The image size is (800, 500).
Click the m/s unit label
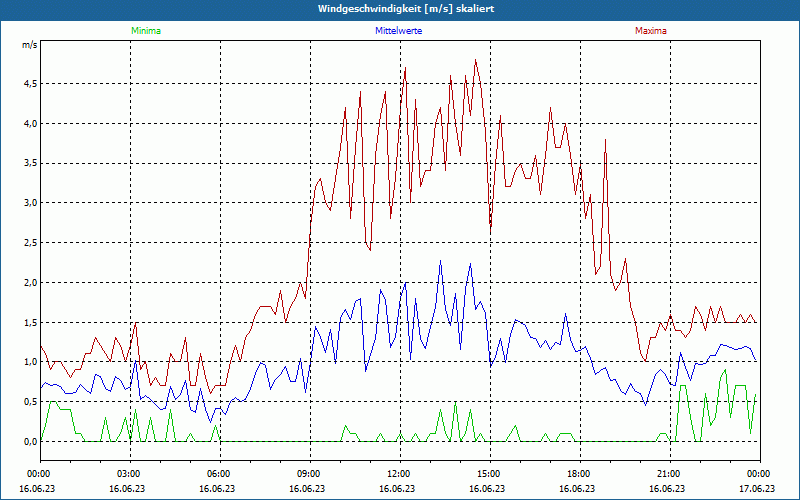[30, 45]
